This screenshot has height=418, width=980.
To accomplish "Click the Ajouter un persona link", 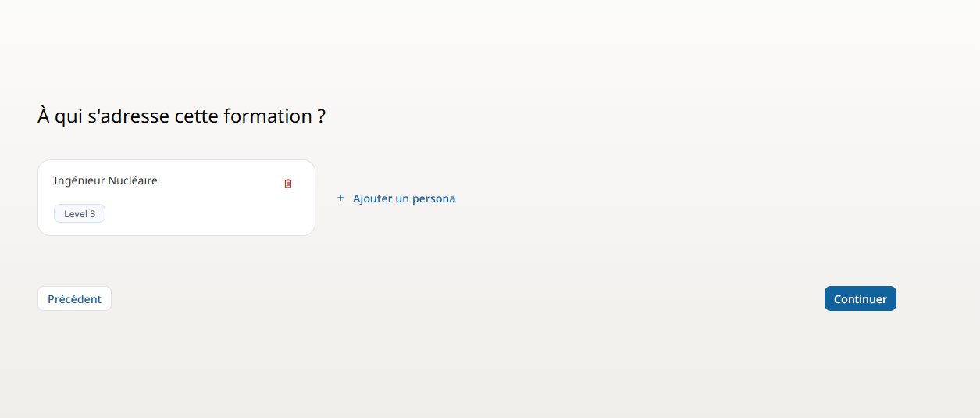I will 404,198.
